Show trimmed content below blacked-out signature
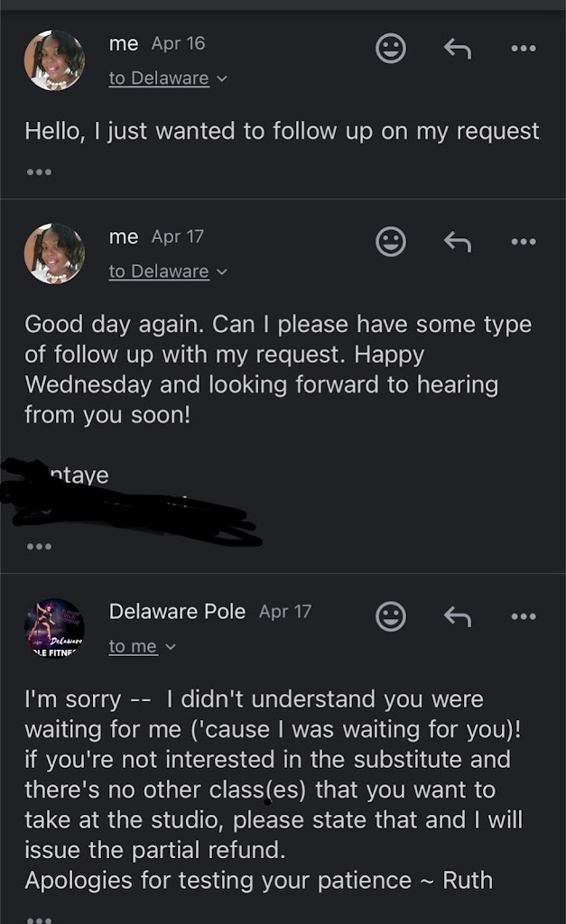 click(39, 546)
